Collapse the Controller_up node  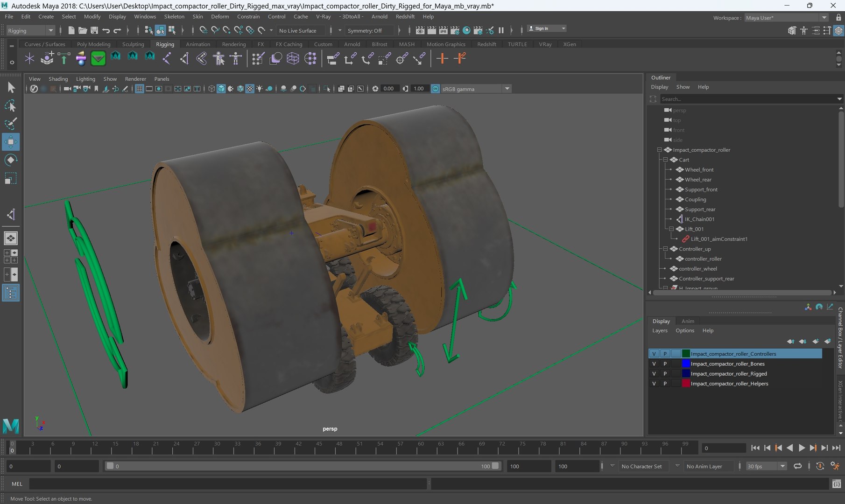pyautogui.click(x=665, y=249)
